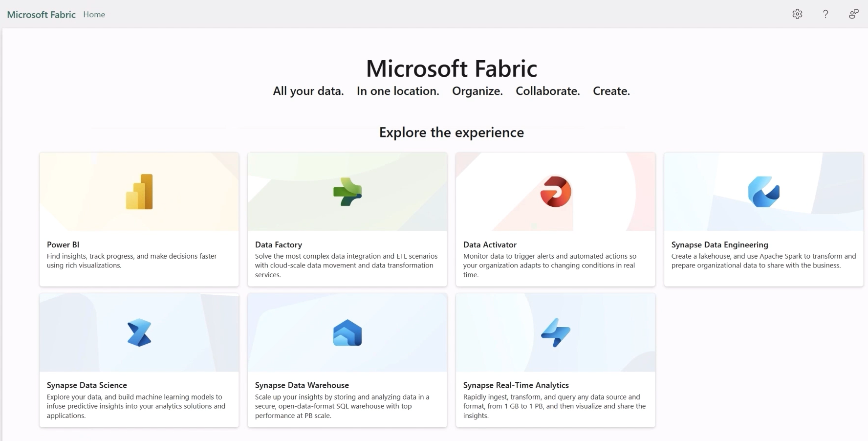Go to Home in the header

coord(94,15)
